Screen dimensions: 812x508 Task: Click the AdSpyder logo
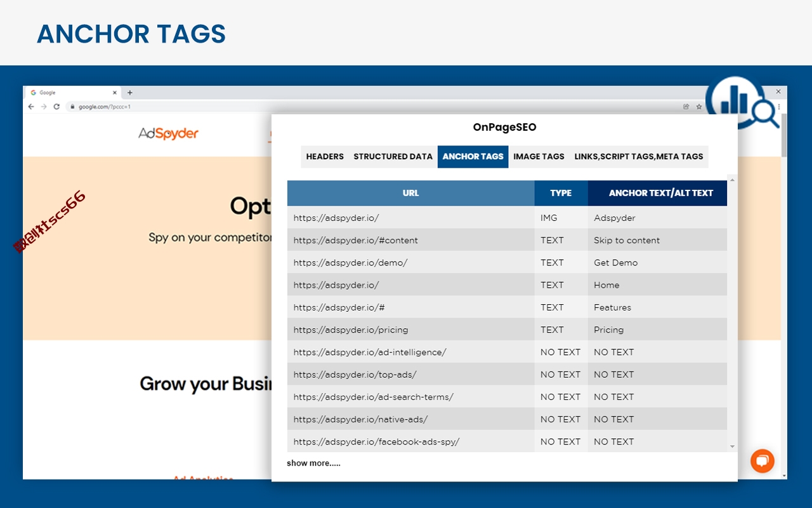tap(169, 133)
